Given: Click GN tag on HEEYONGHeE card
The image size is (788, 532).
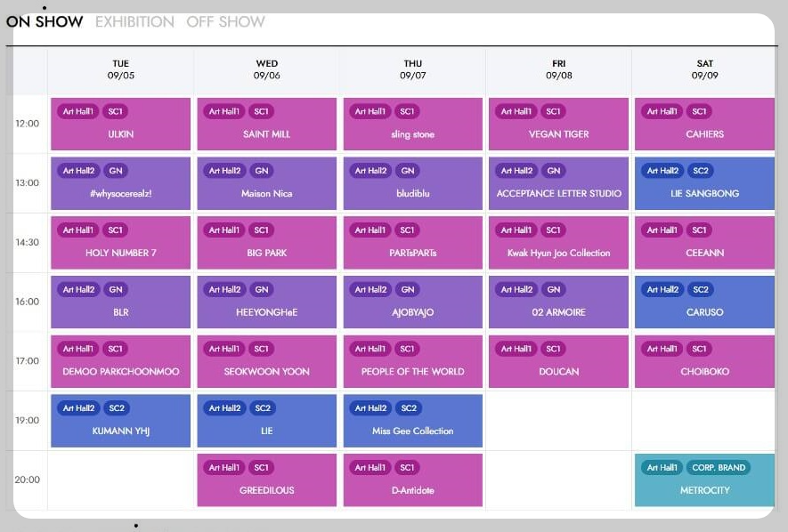Looking at the screenshot, I should pos(262,290).
